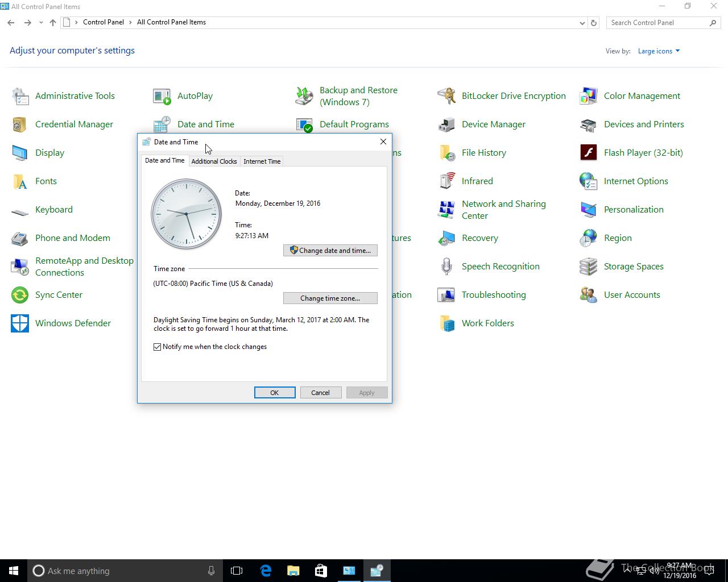The height and width of the screenshot is (582, 728).
Task: Open the Personalization icon
Action: tap(589, 210)
